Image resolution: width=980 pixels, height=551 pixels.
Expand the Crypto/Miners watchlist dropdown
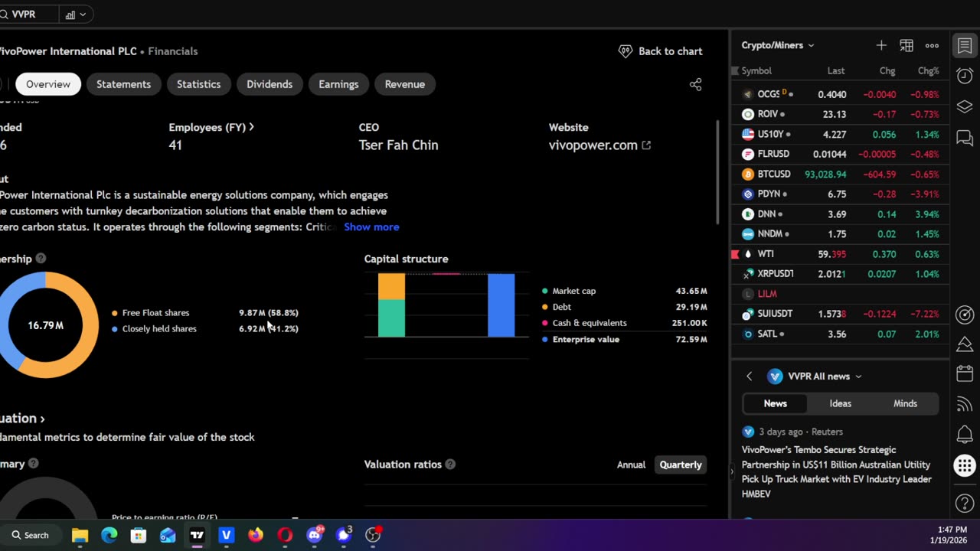(777, 45)
